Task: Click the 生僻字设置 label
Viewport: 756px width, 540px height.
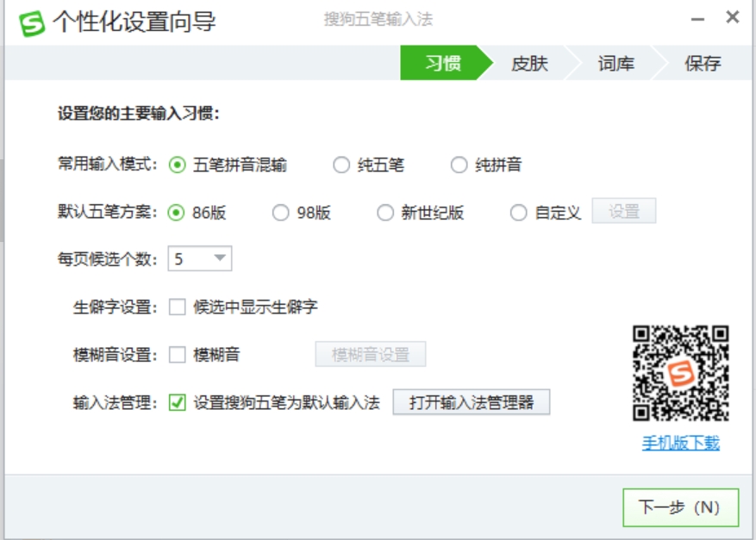Action: click(x=115, y=307)
